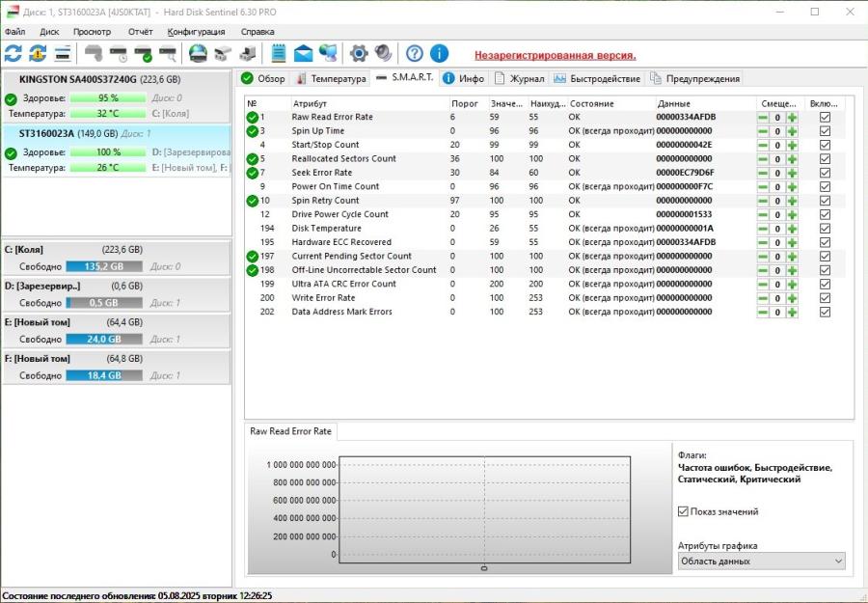This screenshot has height=603, width=868.
Task: Click the disk with magnifier test icon
Action: tap(167, 53)
